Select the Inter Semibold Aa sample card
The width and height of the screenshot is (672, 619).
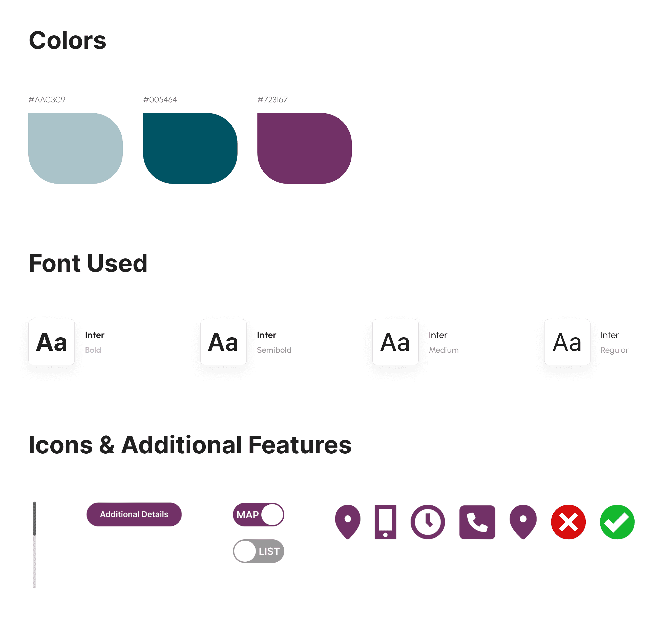pyautogui.click(x=223, y=342)
